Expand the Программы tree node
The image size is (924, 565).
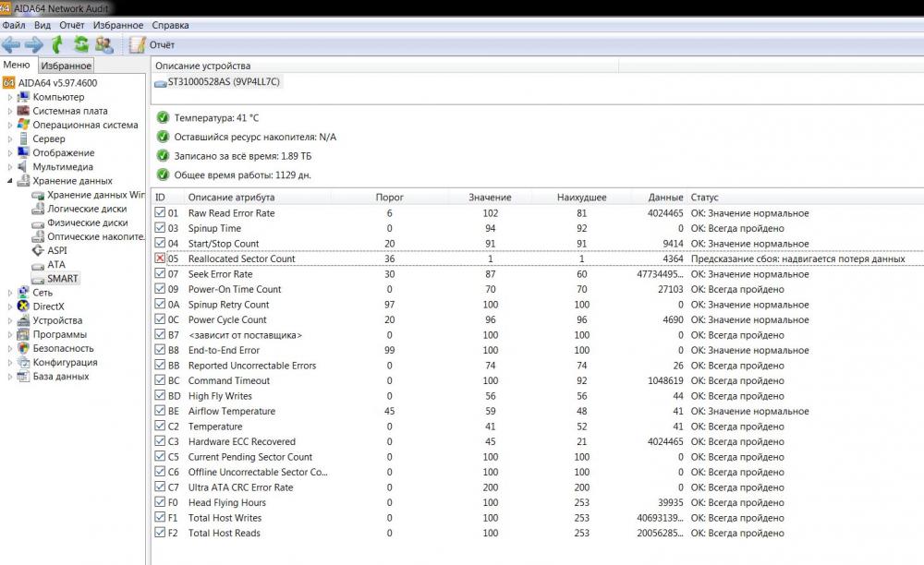pos(9,335)
